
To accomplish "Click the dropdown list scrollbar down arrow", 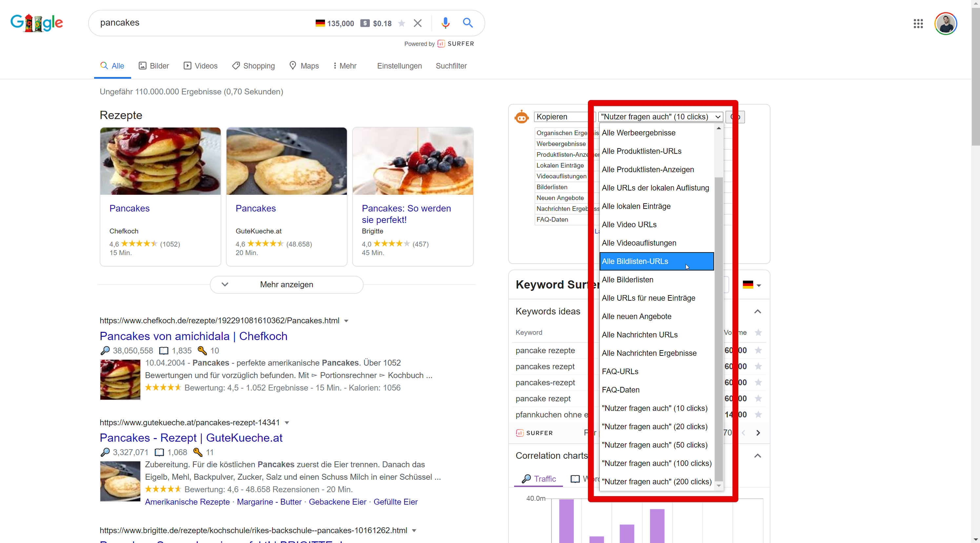I will pyautogui.click(x=718, y=486).
